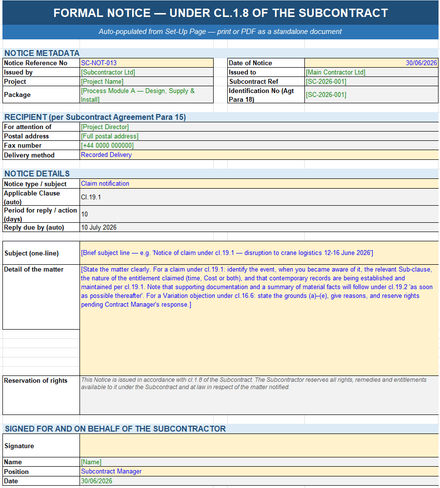Click the Package cell Process Module A
Image resolution: width=440 pixels, height=488 pixels.
point(146,95)
